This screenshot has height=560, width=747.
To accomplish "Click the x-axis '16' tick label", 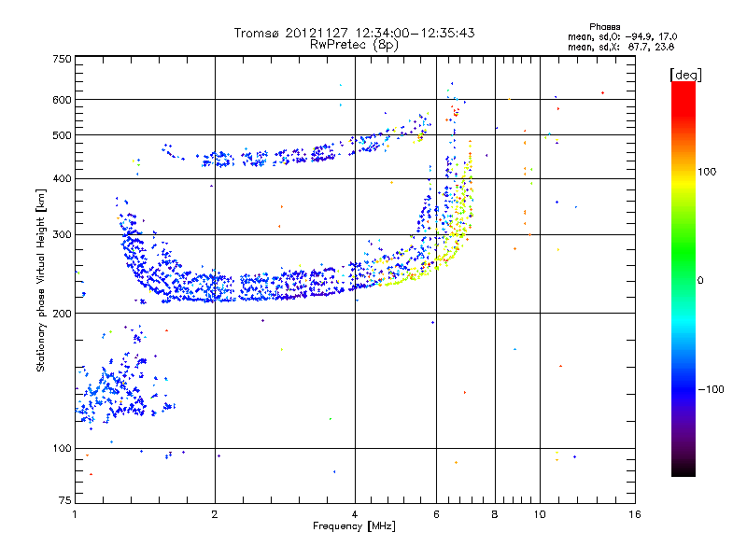I will coord(635,514).
